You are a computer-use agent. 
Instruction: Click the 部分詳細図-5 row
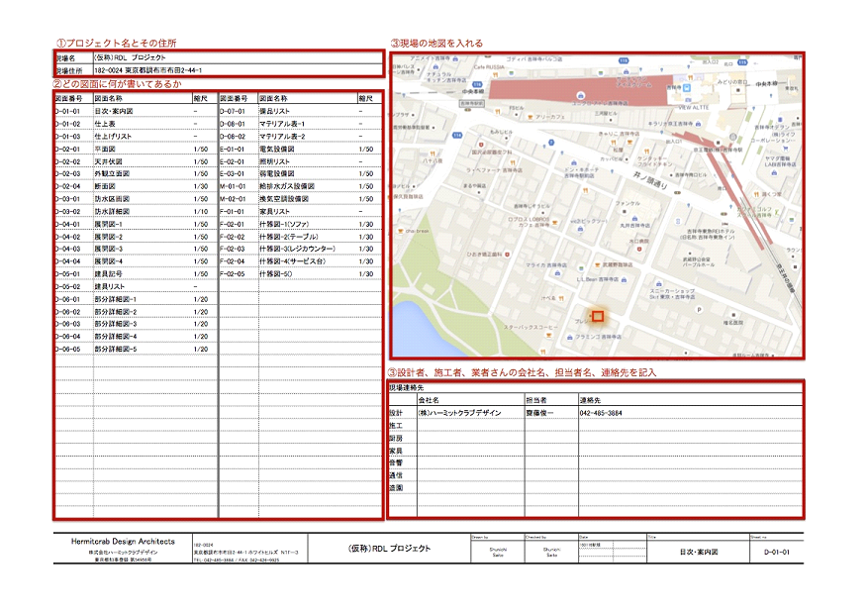[x=115, y=349]
